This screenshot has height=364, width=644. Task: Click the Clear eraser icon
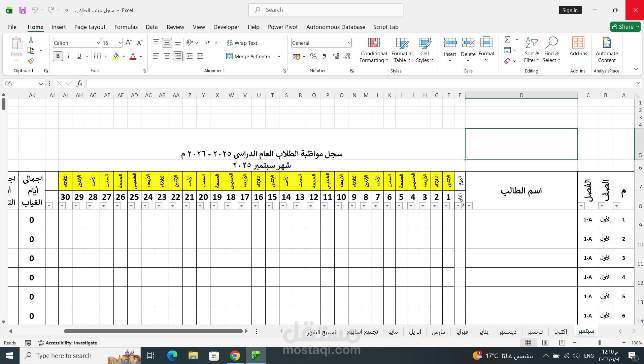coord(507,61)
